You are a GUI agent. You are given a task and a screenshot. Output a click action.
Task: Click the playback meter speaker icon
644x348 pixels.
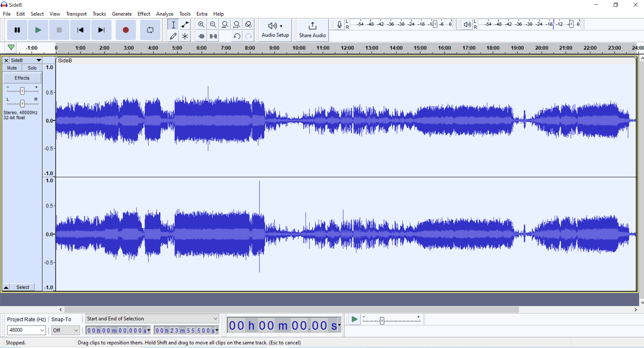pos(467,25)
